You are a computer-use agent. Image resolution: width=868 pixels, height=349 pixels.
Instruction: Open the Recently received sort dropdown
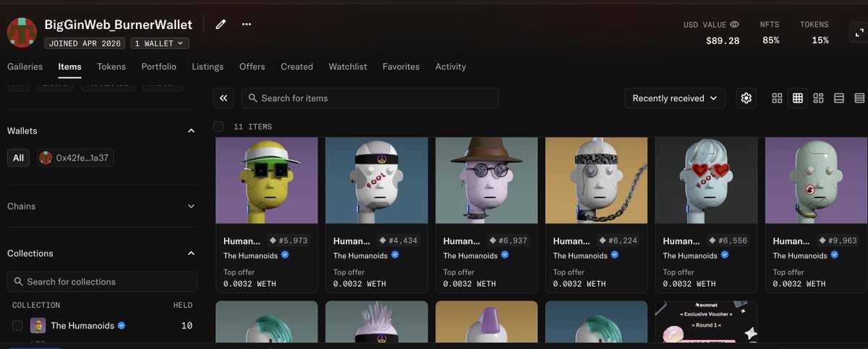tap(675, 98)
